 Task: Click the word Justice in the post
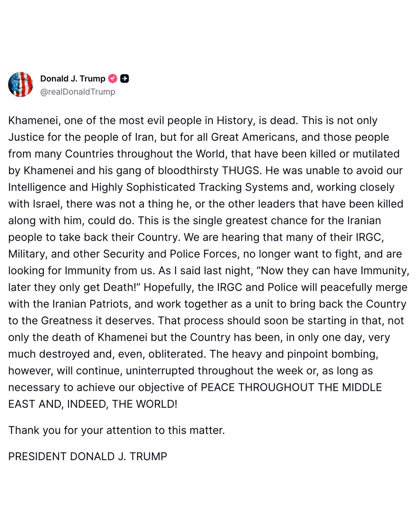(26, 137)
